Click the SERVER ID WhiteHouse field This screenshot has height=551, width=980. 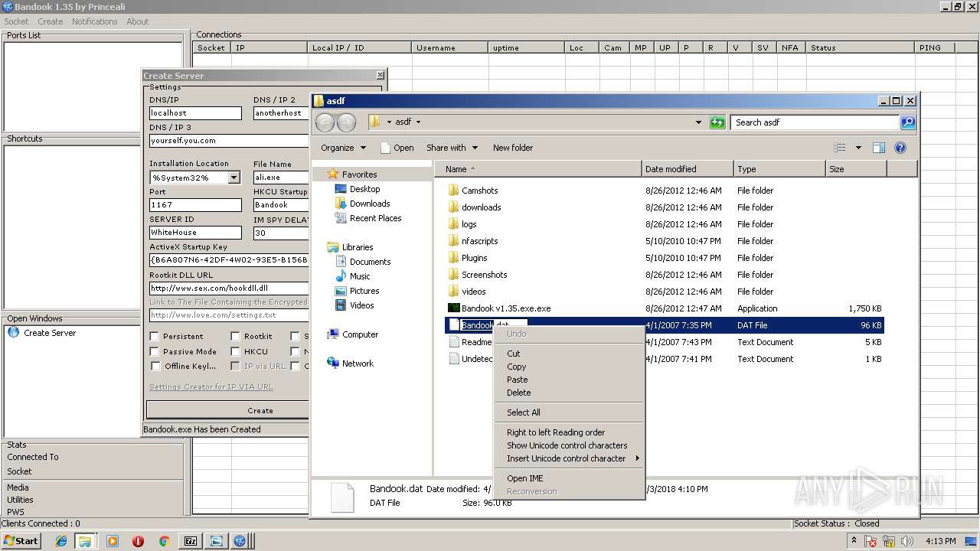pyautogui.click(x=195, y=233)
